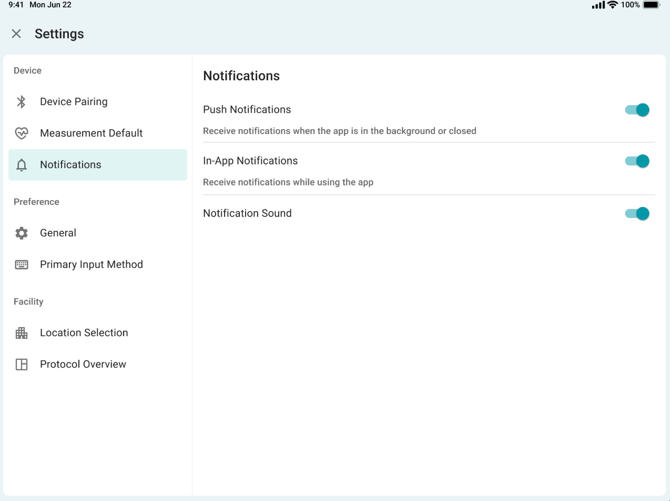Viewport: 670px width, 501px height.
Task: Click the Bluetooth icon beside Device Pairing
Action: (x=21, y=102)
